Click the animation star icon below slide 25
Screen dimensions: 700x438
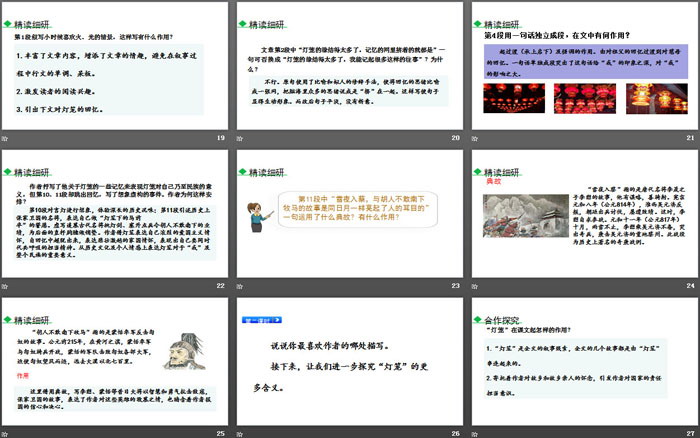click(x=4, y=434)
